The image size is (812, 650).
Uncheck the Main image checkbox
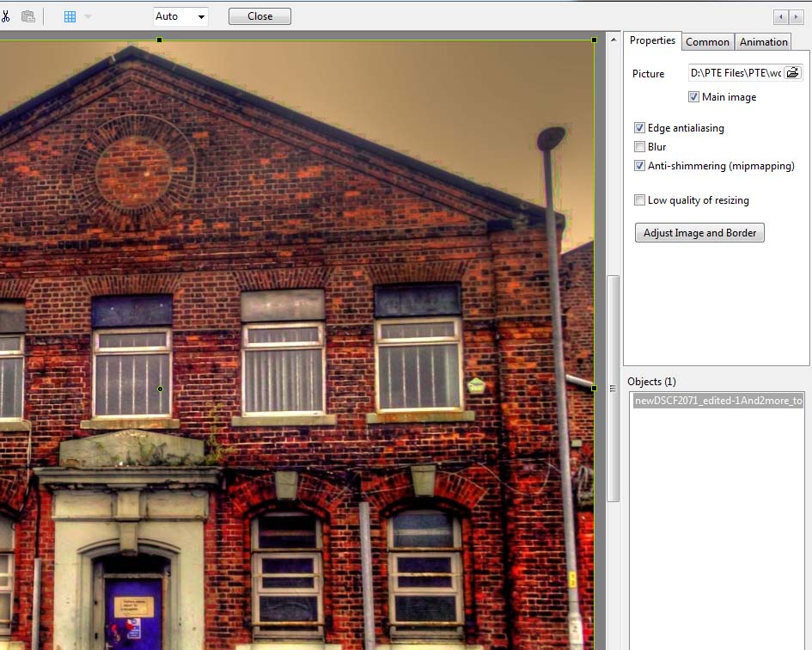click(x=693, y=97)
